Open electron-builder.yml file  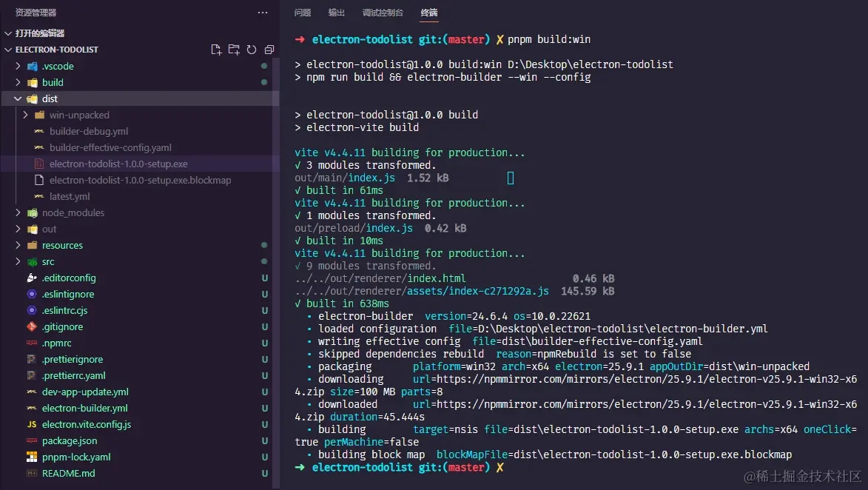(84, 408)
